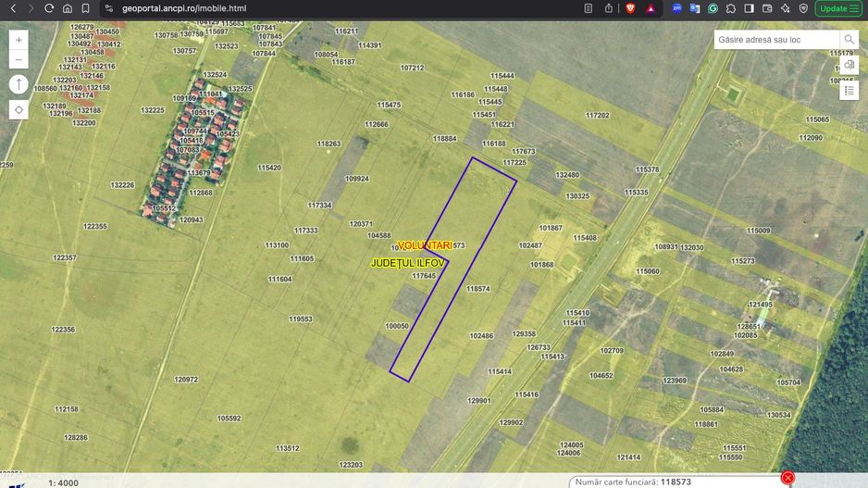
Task: Click parcel label 122356
Action: pyautogui.click(x=63, y=329)
